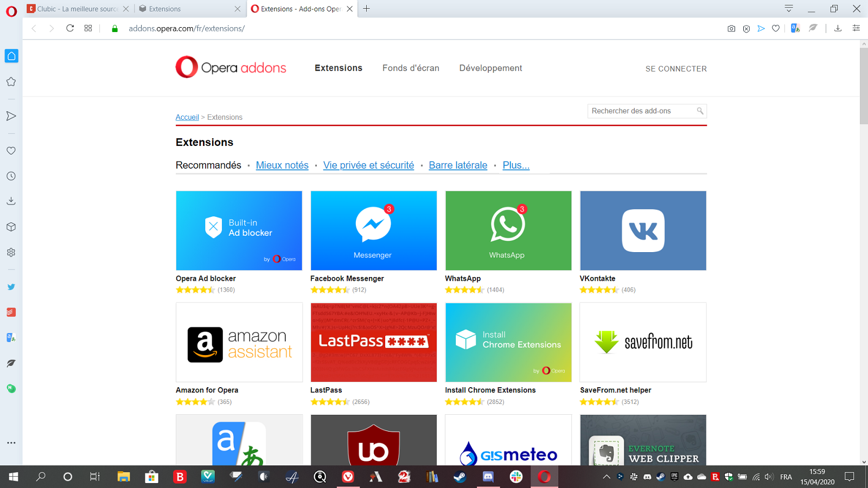The height and width of the screenshot is (488, 868).
Task: Open the Mieux notés category link
Action: [282, 165]
